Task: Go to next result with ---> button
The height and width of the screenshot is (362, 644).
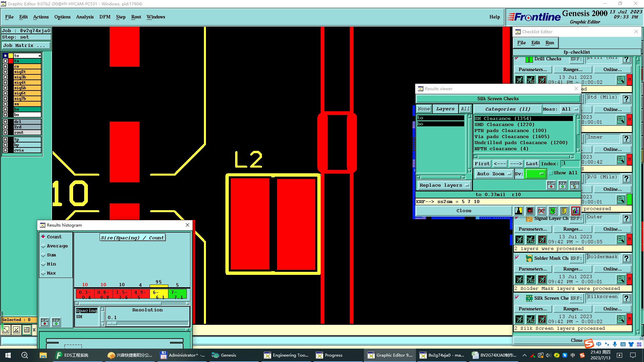Action: tap(516, 164)
